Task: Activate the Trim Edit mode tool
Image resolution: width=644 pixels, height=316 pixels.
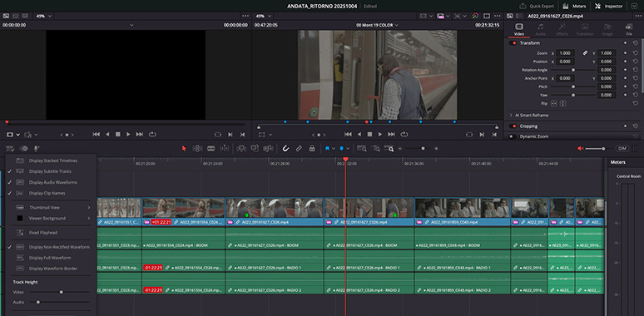Action: [197, 148]
